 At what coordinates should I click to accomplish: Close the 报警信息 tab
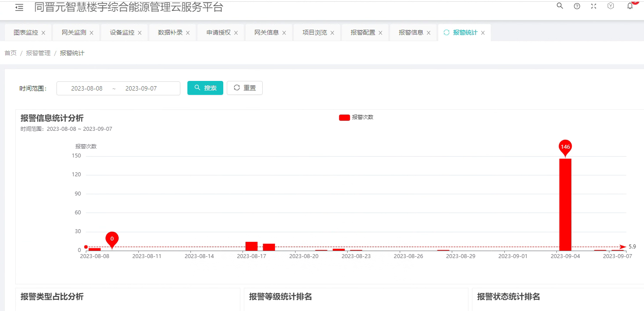[429, 33]
